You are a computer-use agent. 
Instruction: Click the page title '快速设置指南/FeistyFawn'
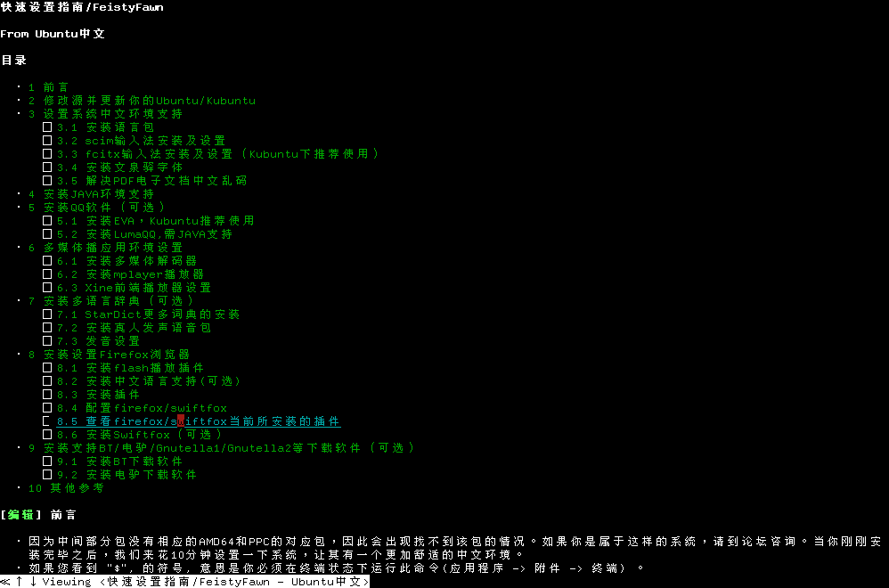pos(82,7)
